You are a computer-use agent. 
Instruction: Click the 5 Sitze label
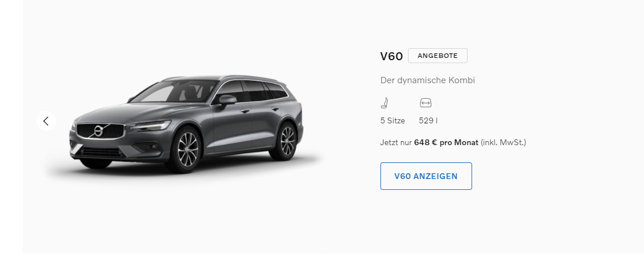coord(392,121)
